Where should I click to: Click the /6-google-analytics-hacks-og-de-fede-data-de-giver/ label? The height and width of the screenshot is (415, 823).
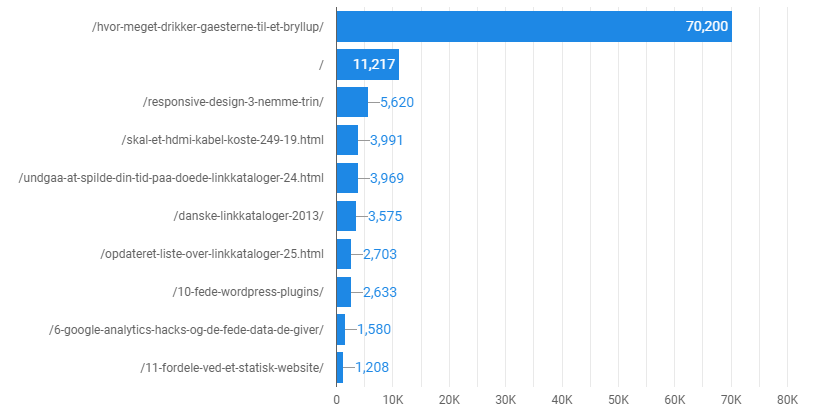pos(186,329)
